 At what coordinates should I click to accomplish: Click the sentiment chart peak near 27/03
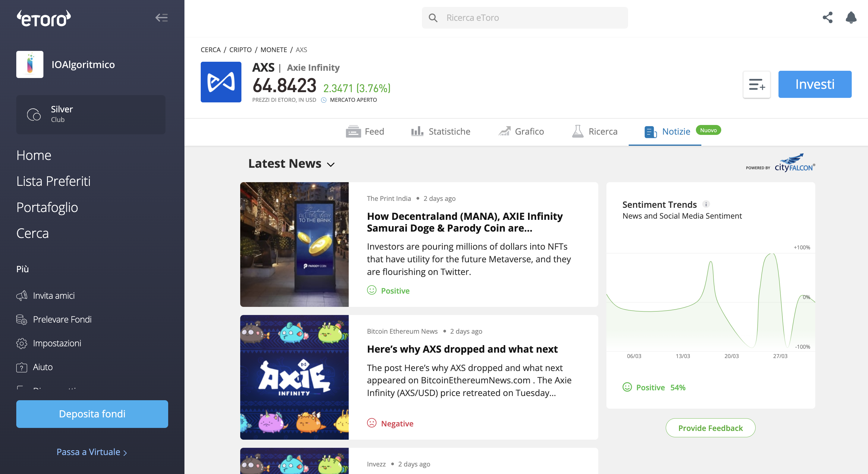(x=772, y=254)
